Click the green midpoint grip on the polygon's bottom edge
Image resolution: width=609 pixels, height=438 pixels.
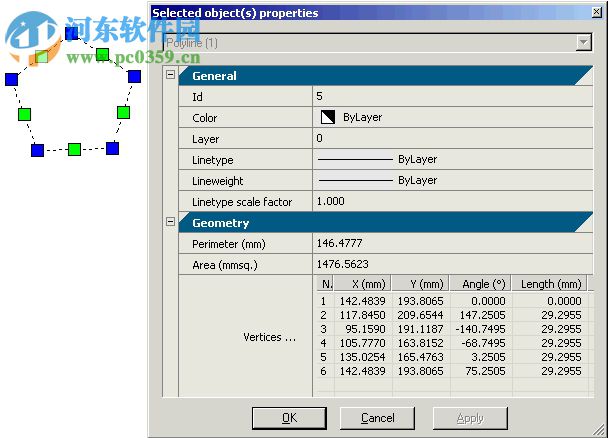74,149
